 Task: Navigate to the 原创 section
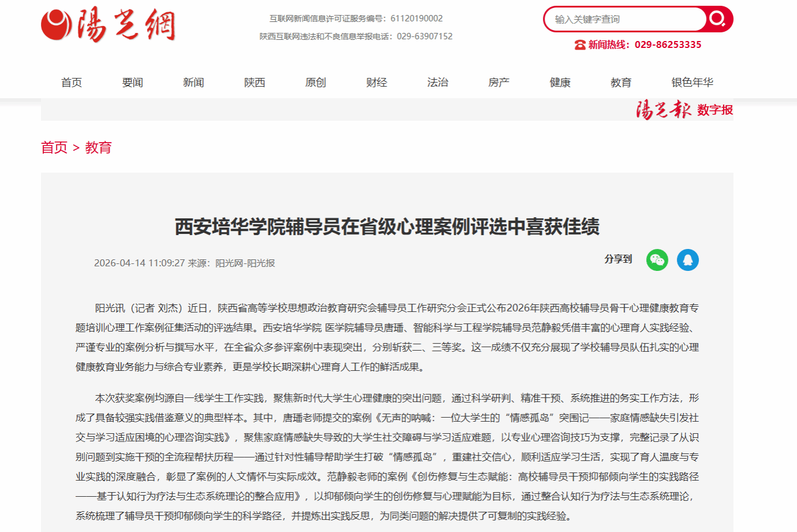[x=315, y=83]
